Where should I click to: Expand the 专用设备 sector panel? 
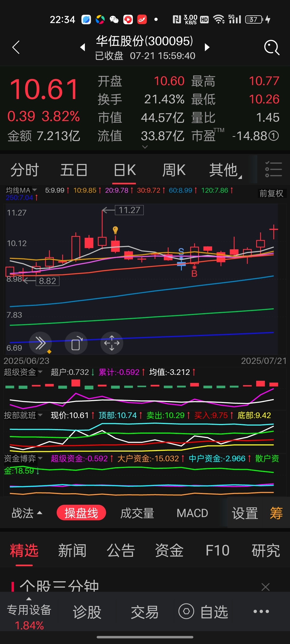coord(29,613)
